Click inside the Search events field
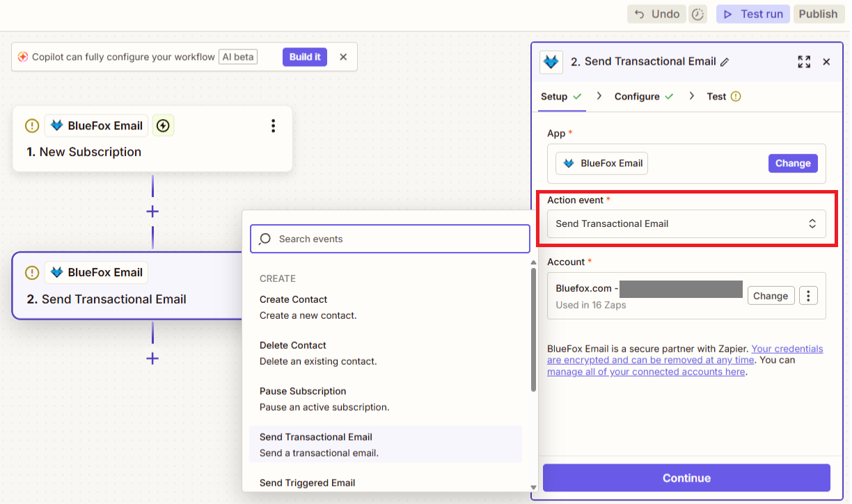852x504 pixels. (x=389, y=239)
